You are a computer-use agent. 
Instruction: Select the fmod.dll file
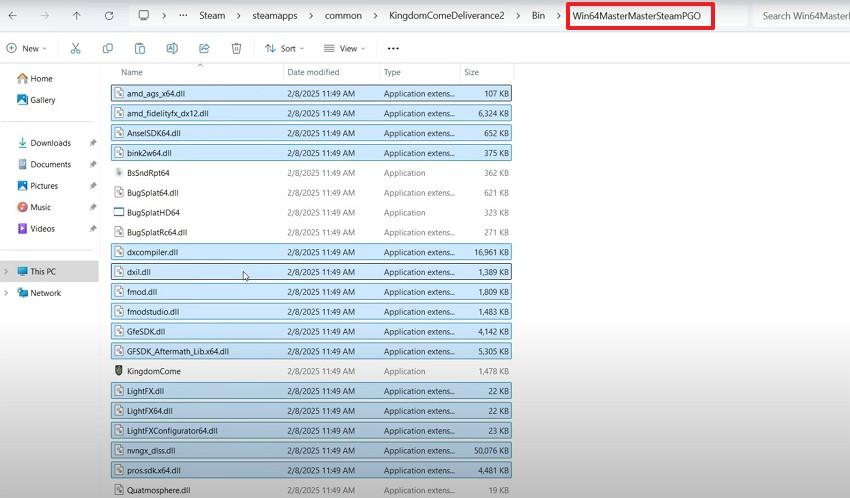click(x=311, y=292)
